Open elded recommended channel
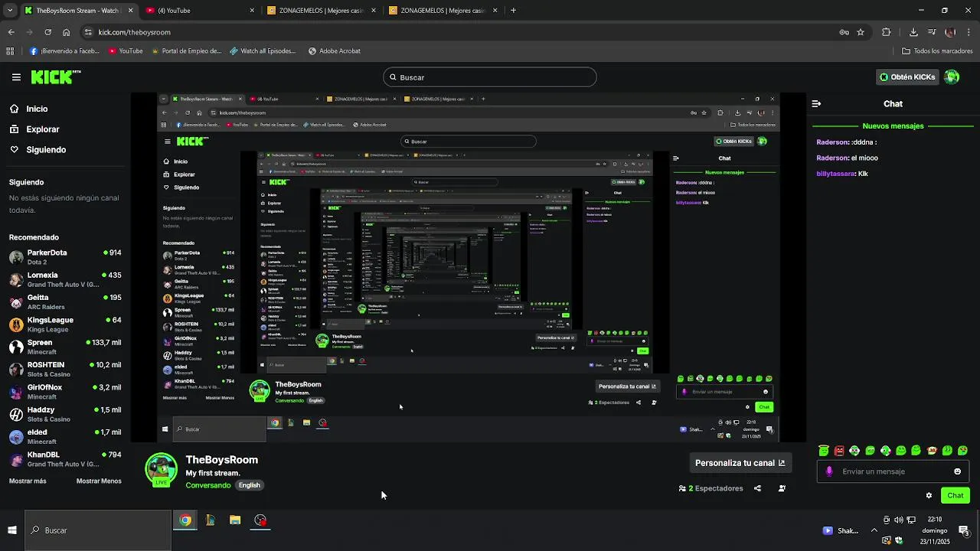This screenshot has width=980, height=551. tap(65, 436)
